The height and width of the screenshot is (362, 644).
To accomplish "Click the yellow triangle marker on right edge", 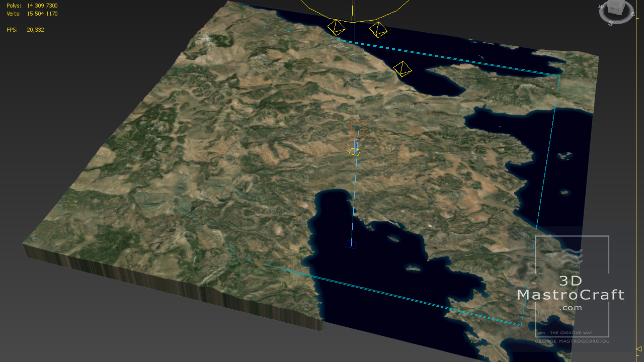I will click(x=639, y=349).
